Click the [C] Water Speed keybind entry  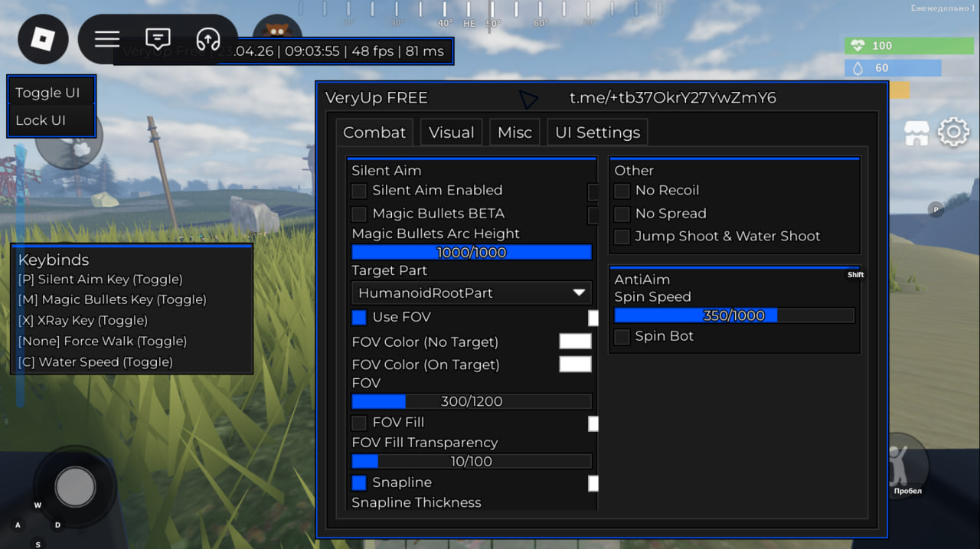tap(95, 361)
